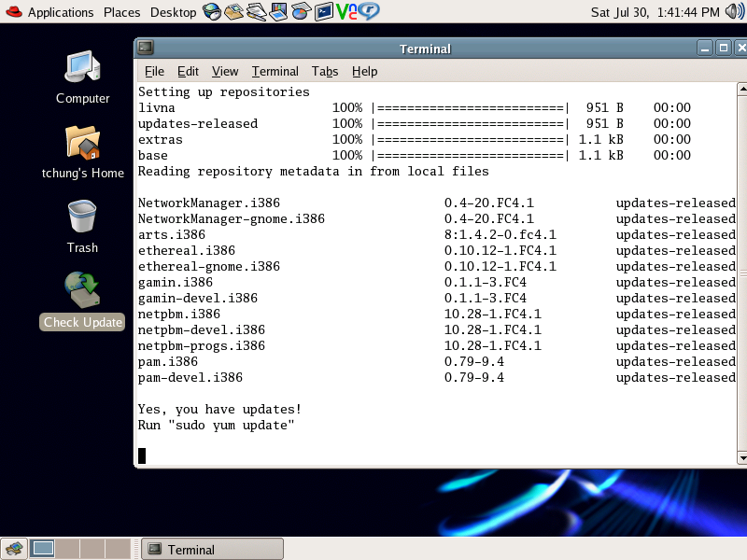Click the 'netpbm-progs.i386' package name
This screenshot has width=747, height=560.
[201, 345]
